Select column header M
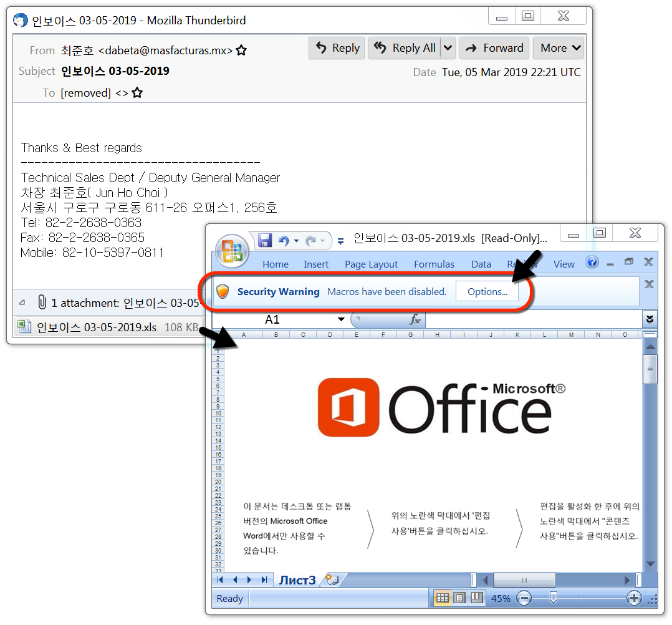 click(571, 334)
